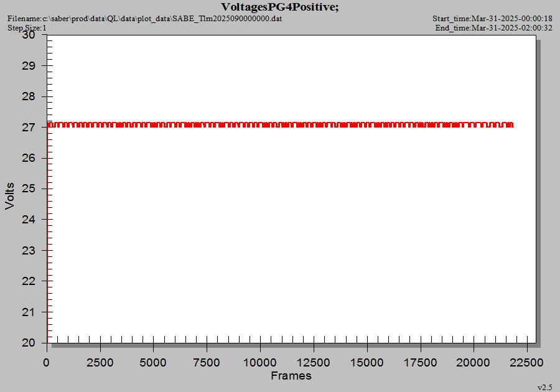Click x-axis tick value 22500
This screenshot has height=392, width=560.
coord(527,363)
